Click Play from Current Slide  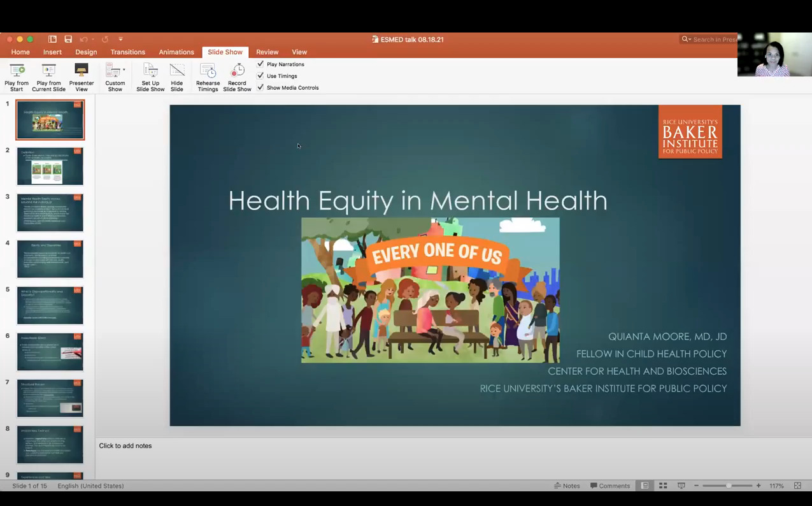tap(48, 77)
